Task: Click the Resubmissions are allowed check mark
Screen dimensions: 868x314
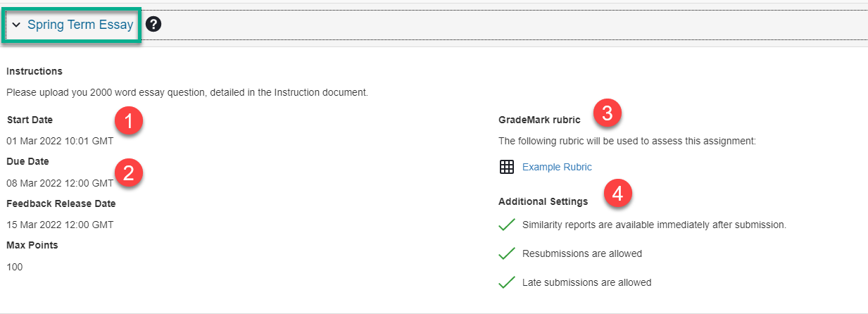Action: pos(507,253)
